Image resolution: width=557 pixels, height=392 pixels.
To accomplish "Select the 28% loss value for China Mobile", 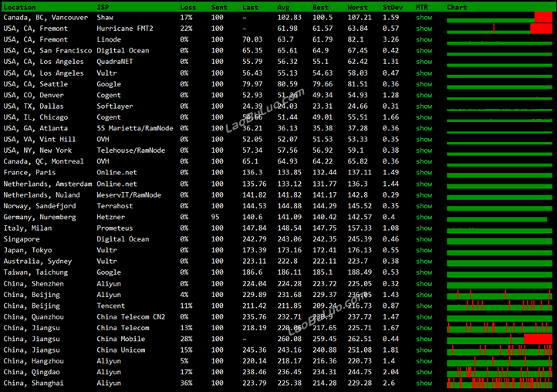I will (x=186, y=339).
